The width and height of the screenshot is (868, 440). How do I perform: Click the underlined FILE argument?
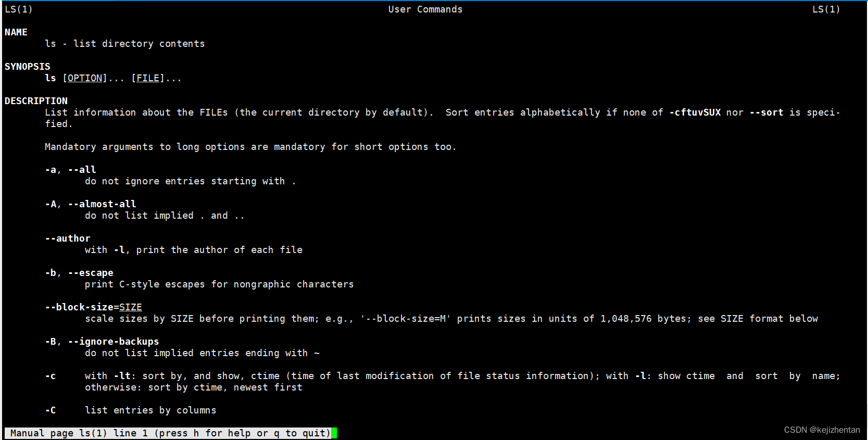148,78
